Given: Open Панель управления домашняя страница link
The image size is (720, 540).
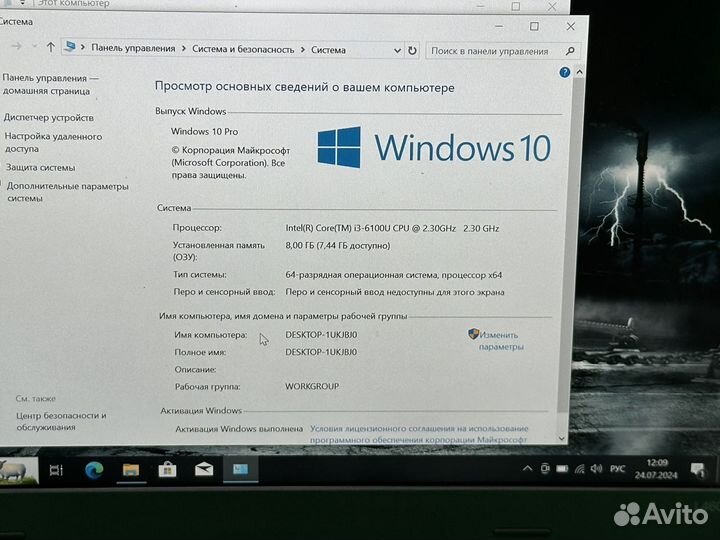Looking at the screenshot, I should point(50,84).
